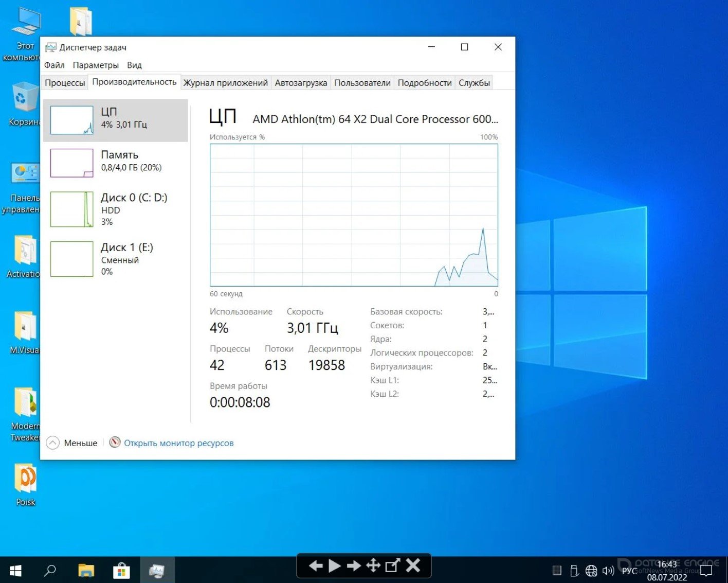Select the Производительность tab
Screen dimensions: 728x583
click(134, 82)
